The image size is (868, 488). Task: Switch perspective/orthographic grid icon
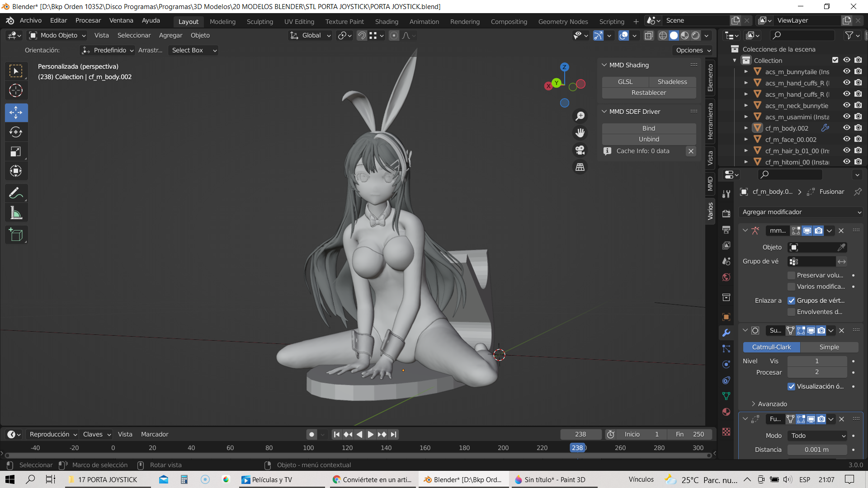[580, 167]
